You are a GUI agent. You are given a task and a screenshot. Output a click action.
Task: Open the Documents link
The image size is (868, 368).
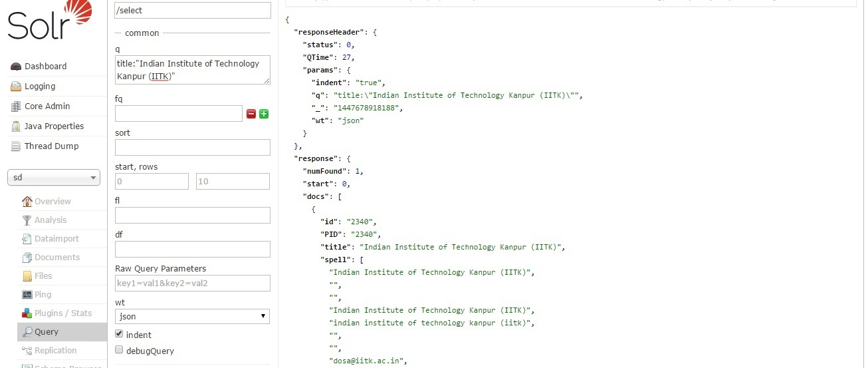(x=57, y=258)
